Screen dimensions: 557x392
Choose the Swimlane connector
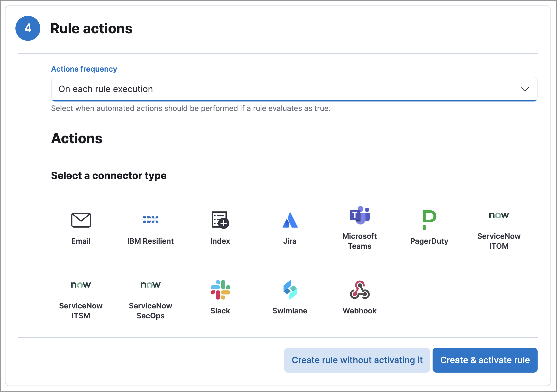click(290, 296)
